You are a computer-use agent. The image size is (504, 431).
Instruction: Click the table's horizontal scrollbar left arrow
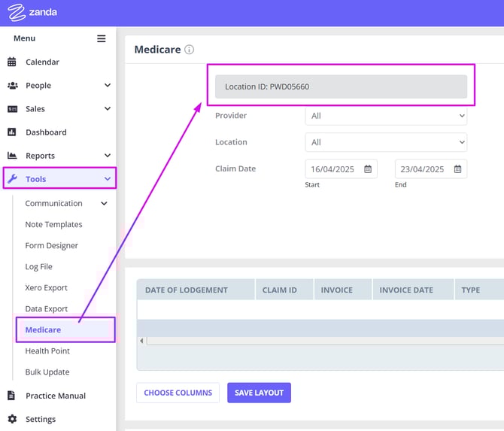tap(141, 341)
